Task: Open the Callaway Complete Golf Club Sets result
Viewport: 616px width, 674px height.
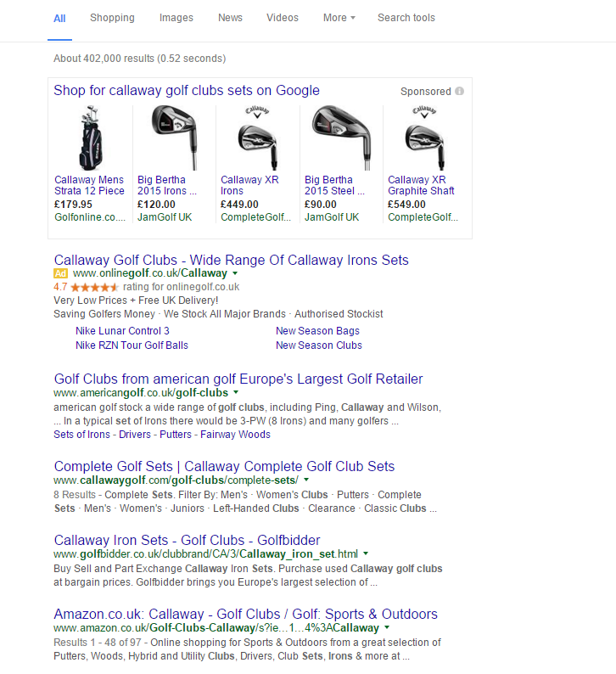Action: click(224, 466)
